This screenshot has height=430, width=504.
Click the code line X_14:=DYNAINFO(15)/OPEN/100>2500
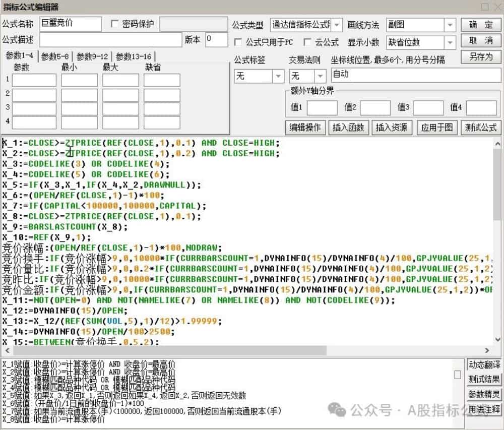[x=88, y=332]
